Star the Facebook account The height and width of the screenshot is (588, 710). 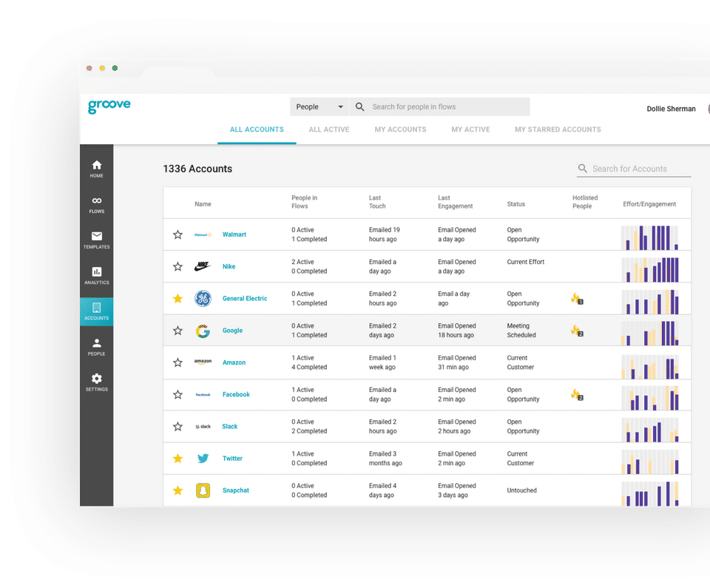(178, 394)
